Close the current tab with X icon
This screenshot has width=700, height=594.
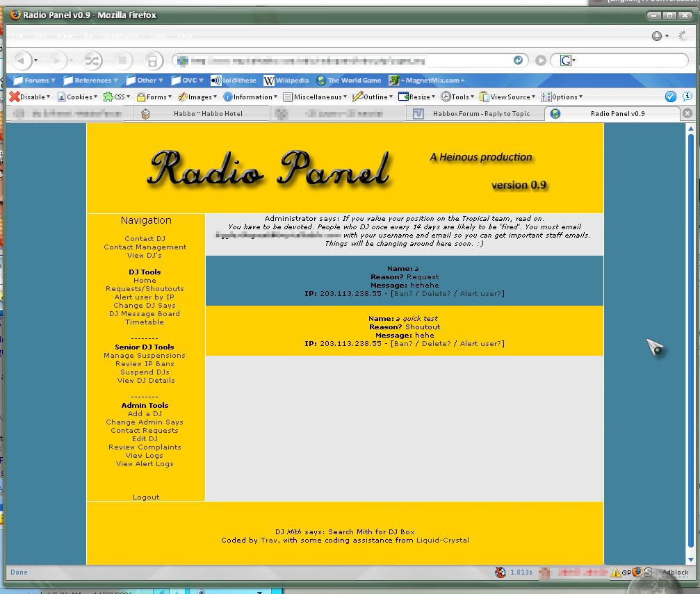click(687, 113)
